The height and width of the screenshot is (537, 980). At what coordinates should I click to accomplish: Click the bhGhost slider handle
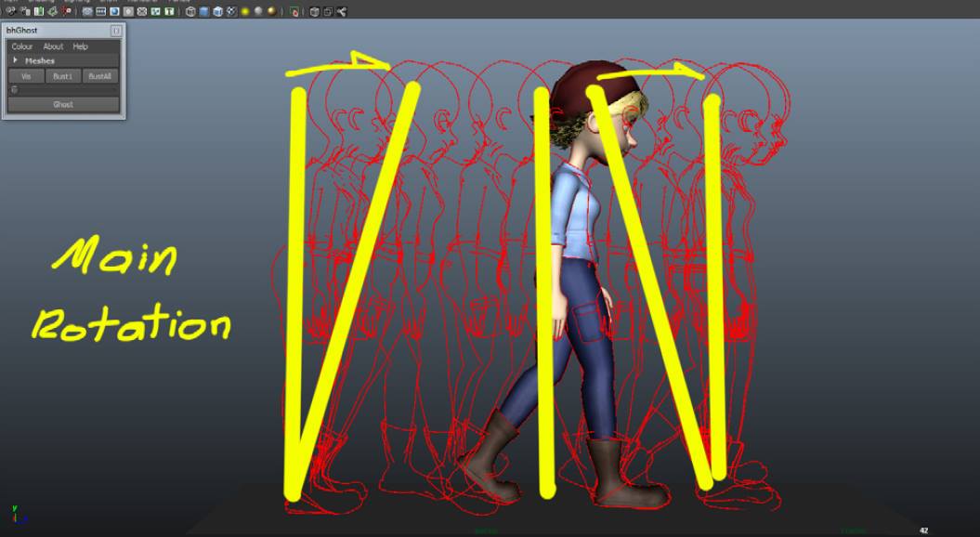coord(14,90)
